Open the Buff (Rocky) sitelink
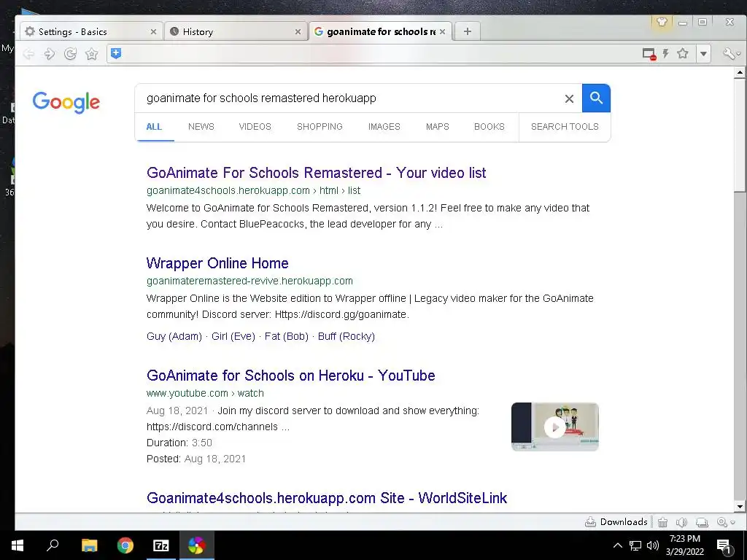 [x=347, y=336]
